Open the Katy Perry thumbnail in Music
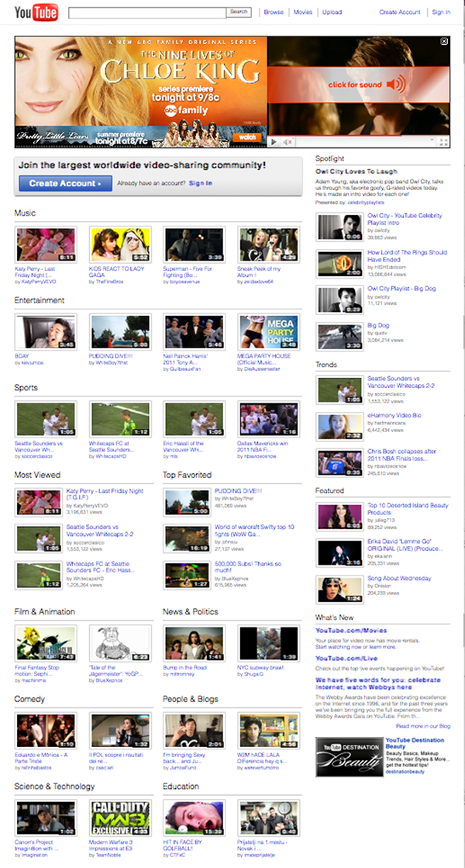465x868 pixels. point(46,244)
